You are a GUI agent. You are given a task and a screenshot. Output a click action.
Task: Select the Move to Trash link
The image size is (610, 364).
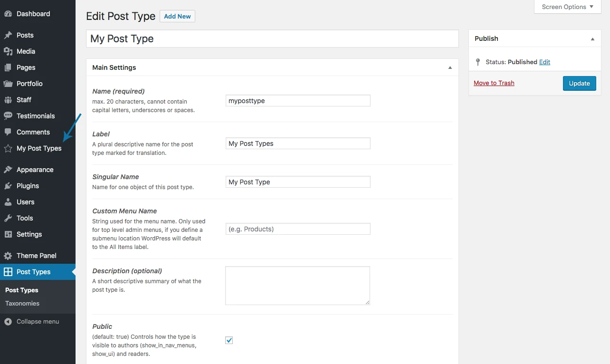[x=494, y=83]
